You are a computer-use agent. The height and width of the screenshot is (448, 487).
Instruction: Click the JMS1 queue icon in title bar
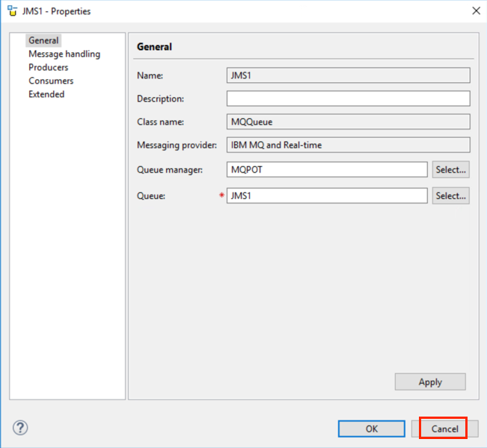click(x=12, y=11)
